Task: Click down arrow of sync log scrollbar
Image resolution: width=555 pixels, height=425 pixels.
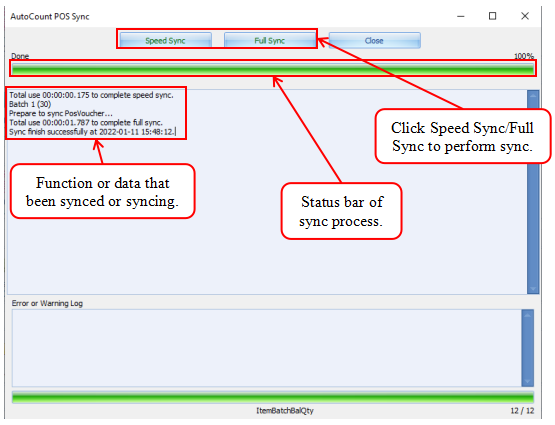Action: pyautogui.click(x=533, y=289)
